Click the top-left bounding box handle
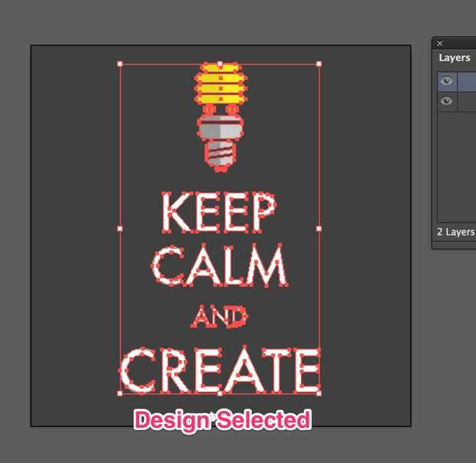This screenshot has width=476, height=463. coord(120,64)
